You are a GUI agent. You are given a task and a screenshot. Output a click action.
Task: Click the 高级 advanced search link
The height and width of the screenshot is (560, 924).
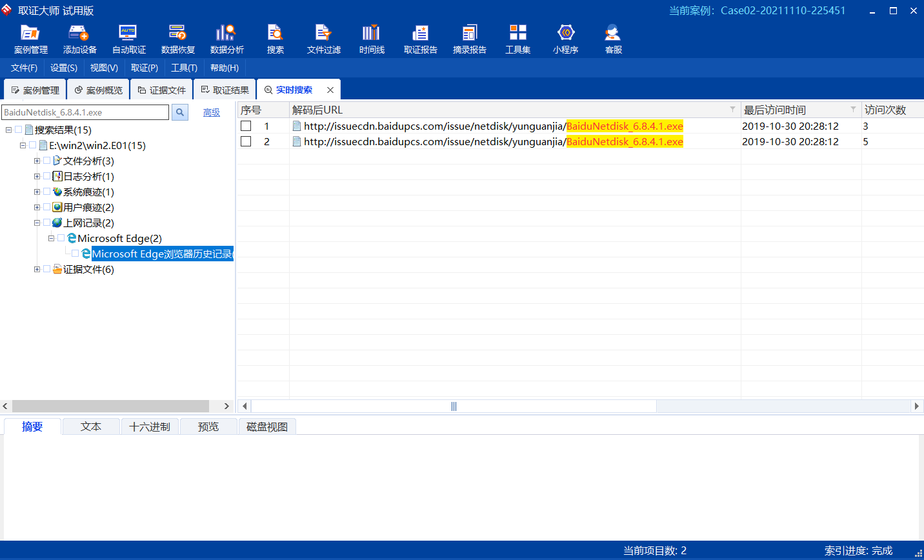(212, 112)
